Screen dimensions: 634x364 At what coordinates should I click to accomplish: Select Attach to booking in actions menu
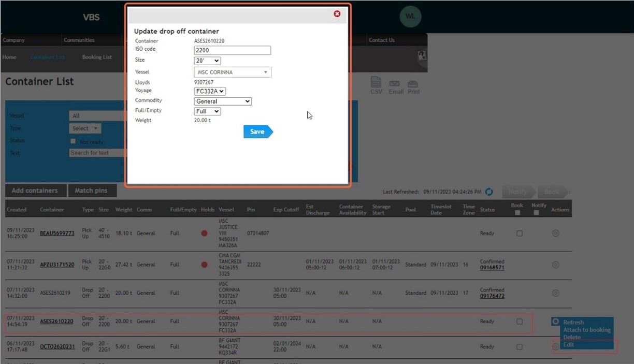586,330
